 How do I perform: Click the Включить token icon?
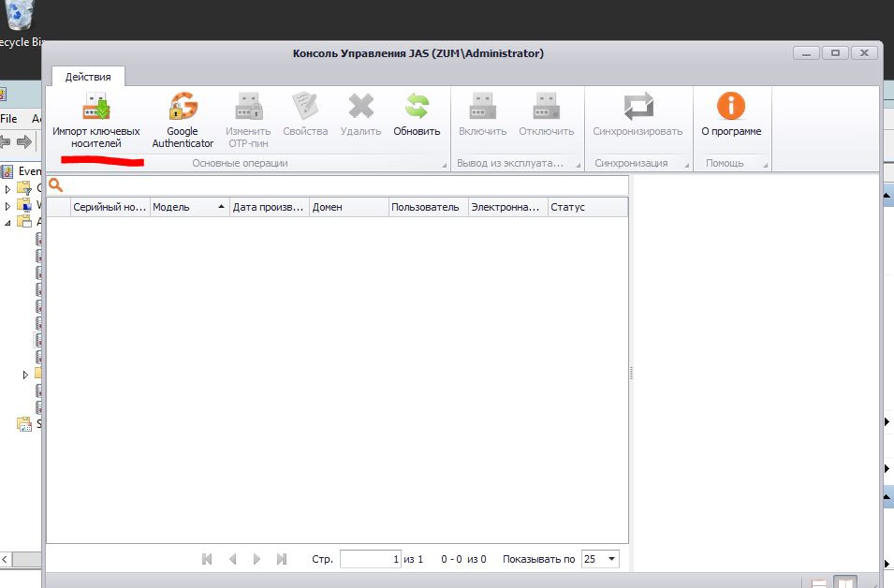click(x=482, y=116)
